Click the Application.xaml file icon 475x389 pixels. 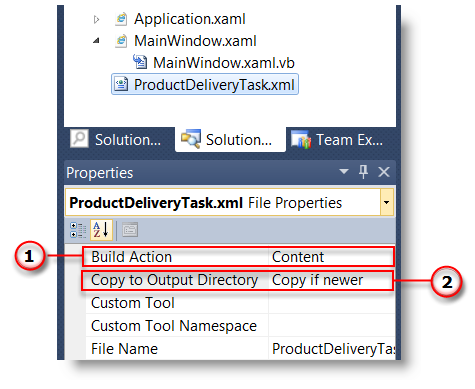[x=121, y=19]
